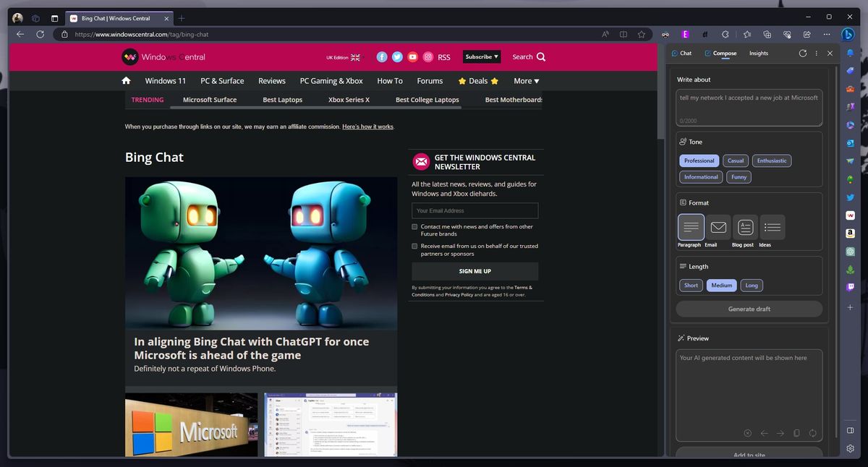This screenshot has width=868, height=467.
Task: Click Windows Central Facebook icon
Action: (x=382, y=57)
